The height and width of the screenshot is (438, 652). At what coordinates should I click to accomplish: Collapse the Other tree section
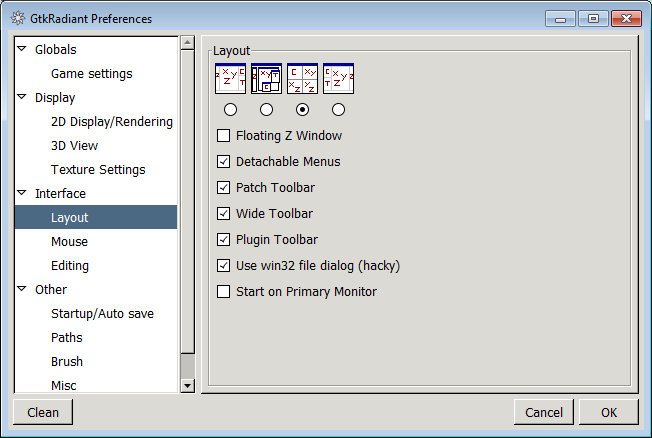pyautogui.click(x=22, y=289)
